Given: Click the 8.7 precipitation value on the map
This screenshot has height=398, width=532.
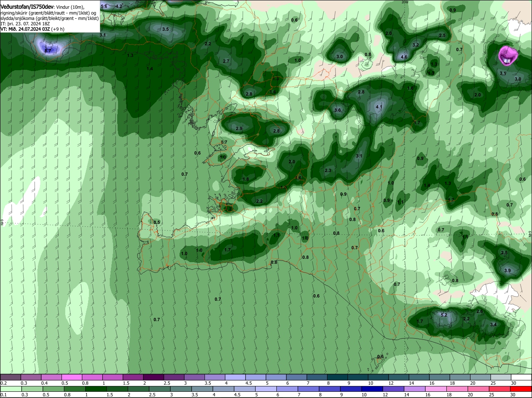Looking at the screenshot, I should (x=48, y=51).
